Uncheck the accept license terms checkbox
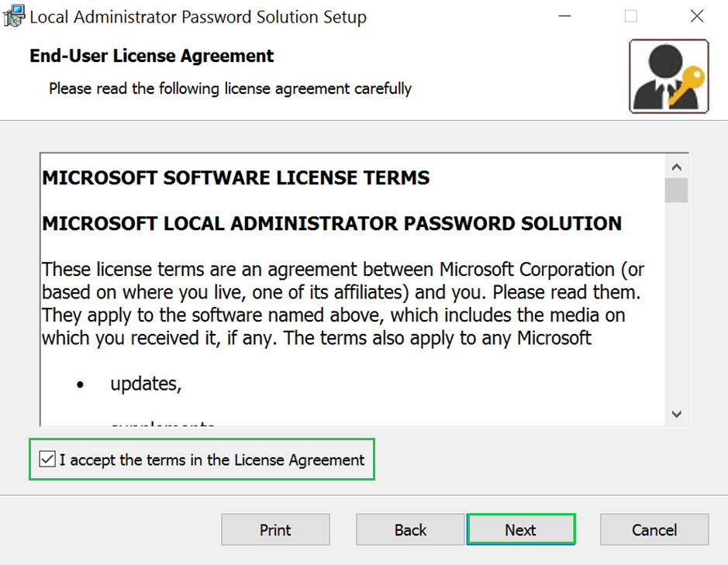Screen dimensions: 728x565 48,460
